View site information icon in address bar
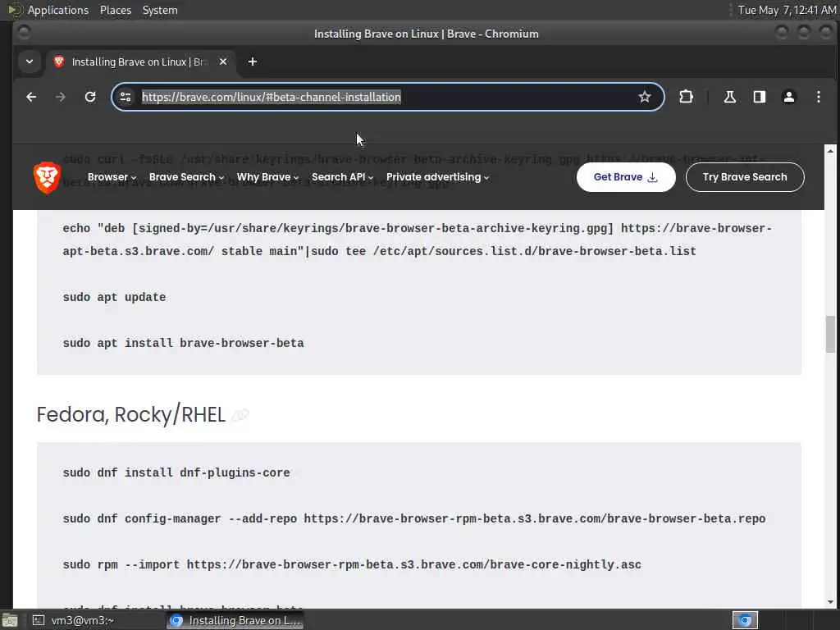Screen dimensions: 840x630 pyautogui.click(x=126, y=97)
